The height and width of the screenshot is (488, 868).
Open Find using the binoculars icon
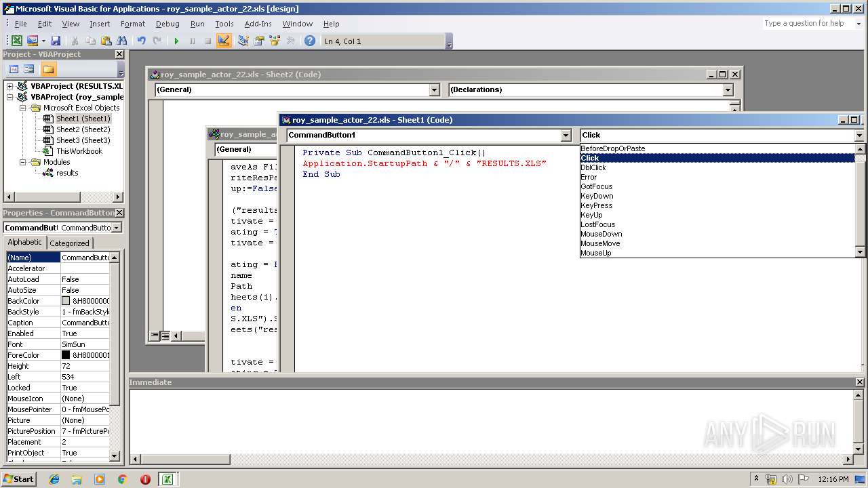(122, 41)
